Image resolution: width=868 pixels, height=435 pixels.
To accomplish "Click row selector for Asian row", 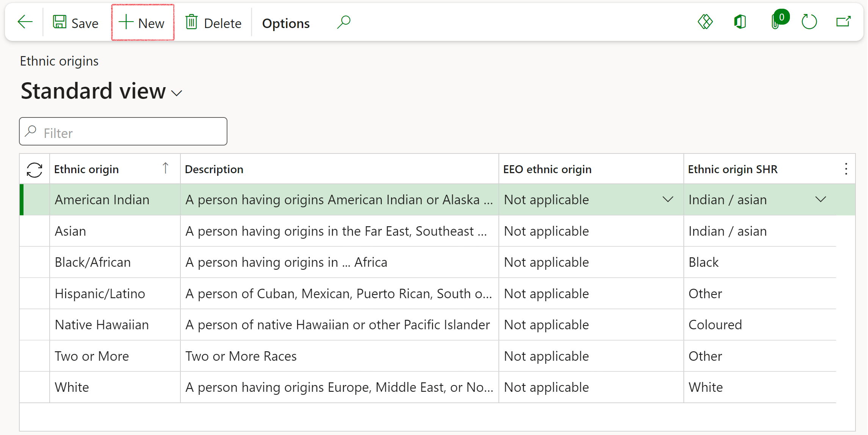I will [34, 231].
